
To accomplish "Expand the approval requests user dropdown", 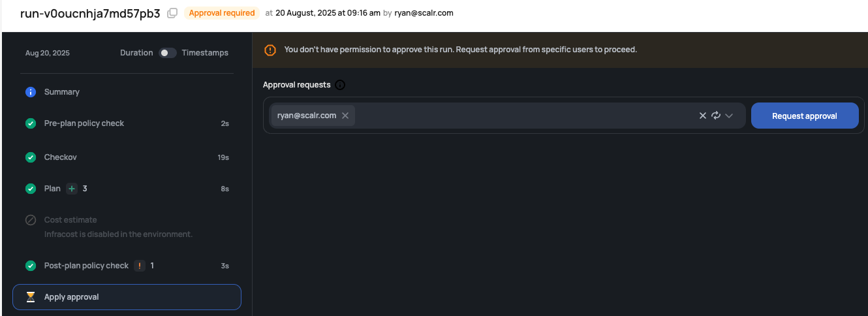I will point(729,116).
